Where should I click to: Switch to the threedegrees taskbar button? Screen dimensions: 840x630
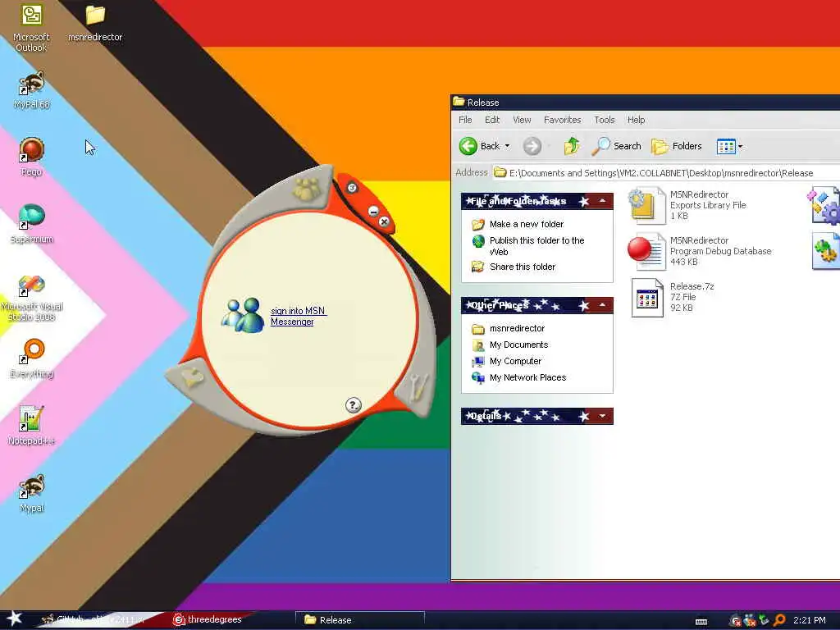tap(208, 620)
